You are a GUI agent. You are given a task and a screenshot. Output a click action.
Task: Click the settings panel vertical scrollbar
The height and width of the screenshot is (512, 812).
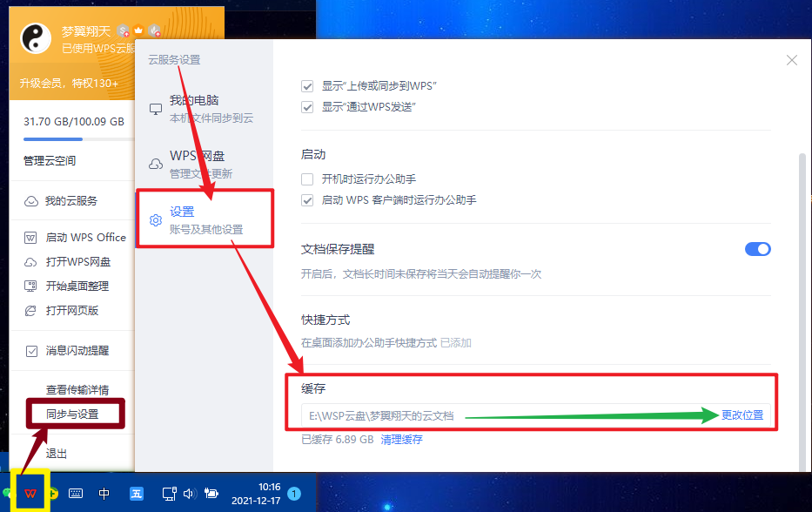tap(802, 311)
